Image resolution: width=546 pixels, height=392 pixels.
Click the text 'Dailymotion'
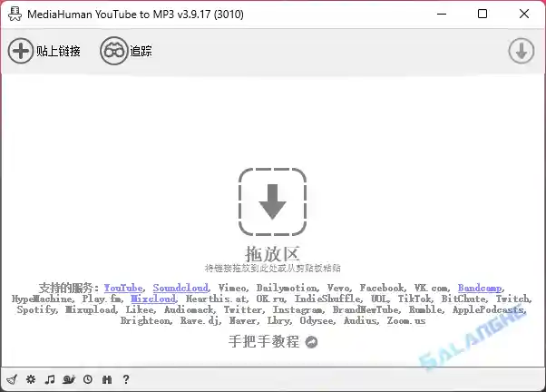coord(287,288)
